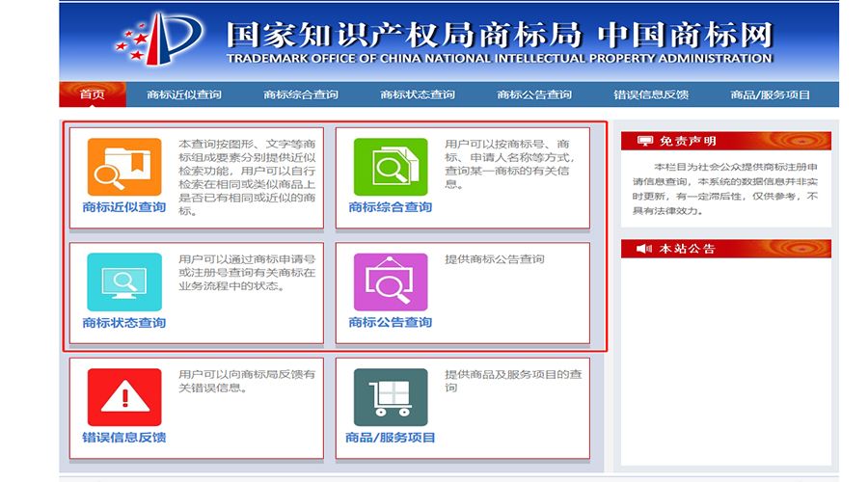This screenshot has width=868, height=482.
Task: Go to 商标状态查询 in navigation bar
Action: [x=418, y=94]
